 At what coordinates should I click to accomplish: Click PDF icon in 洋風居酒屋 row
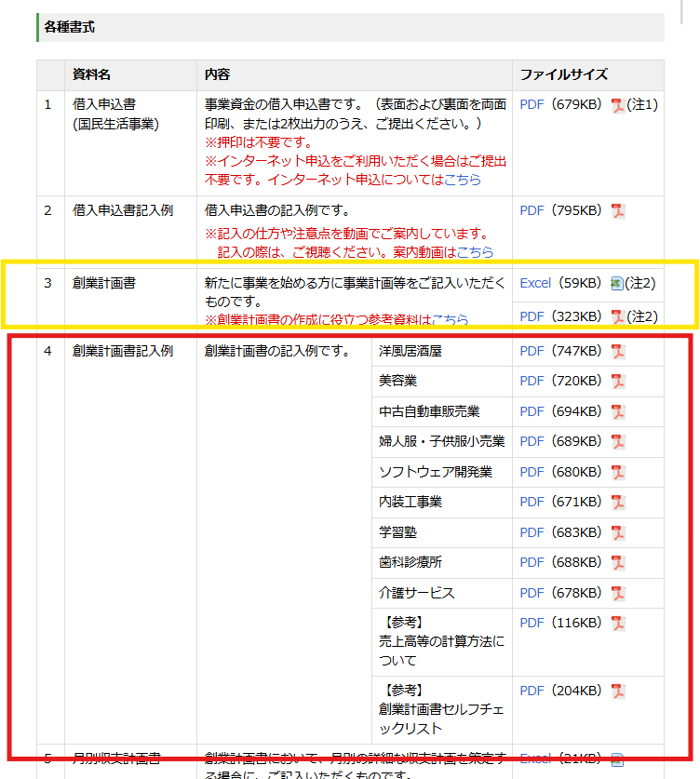tap(617, 352)
